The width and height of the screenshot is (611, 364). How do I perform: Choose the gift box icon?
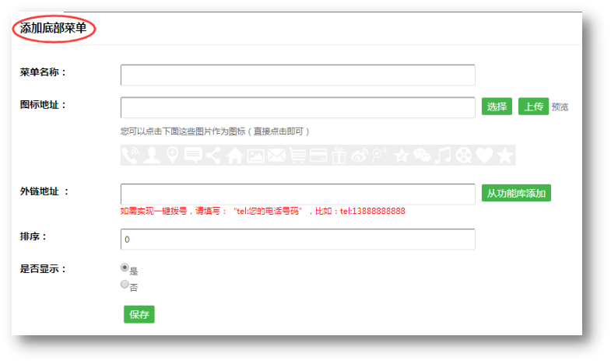click(339, 156)
